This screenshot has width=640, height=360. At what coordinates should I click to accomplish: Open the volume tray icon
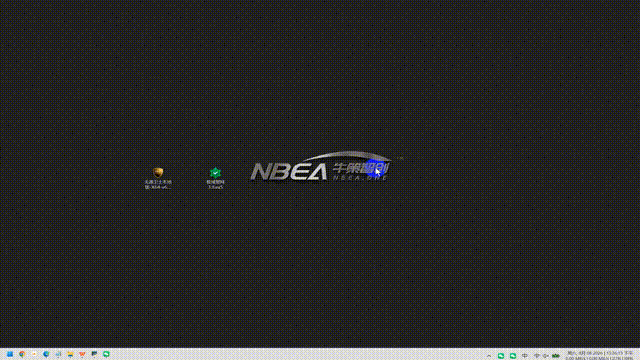[x=546, y=356]
